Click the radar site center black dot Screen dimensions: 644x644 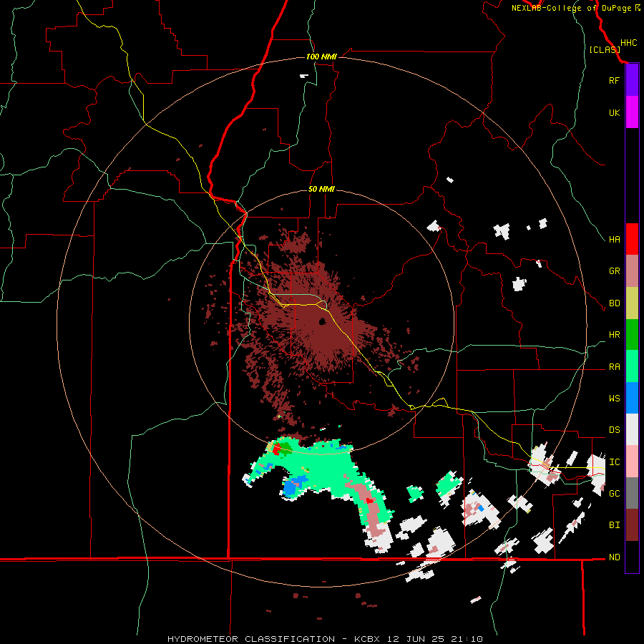pyautogui.click(x=322, y=321)
